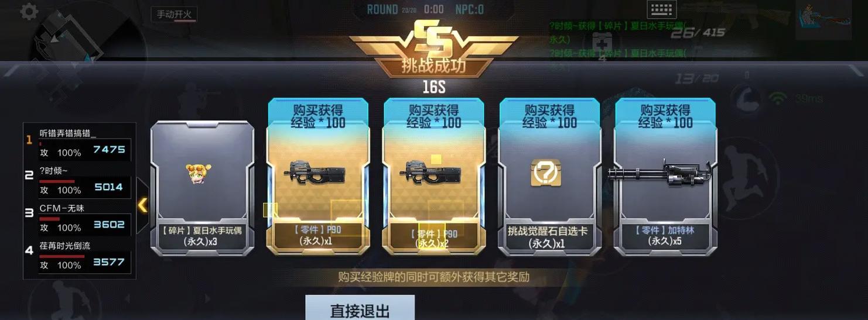Open the settings gear icon
Viewport: 868px width, 320px height.
coord(29,12)
